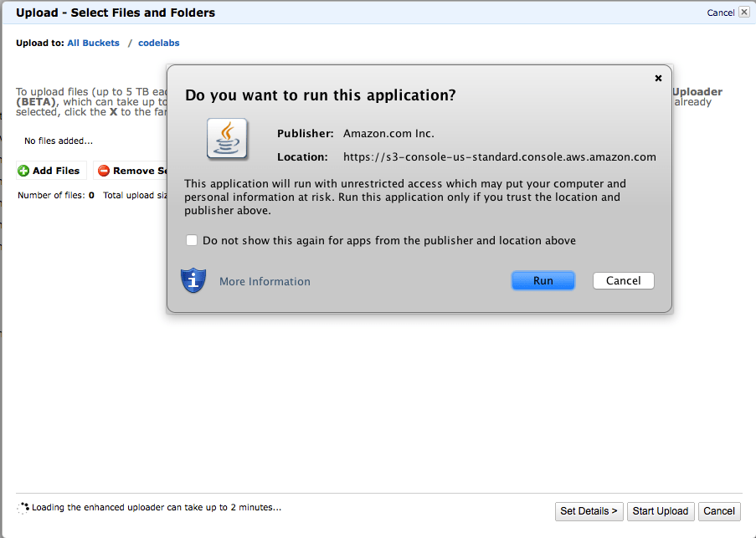This screenshot has height=538, width=756.
Task: Click the green plus Add Files icon
Action: point(23,171)
